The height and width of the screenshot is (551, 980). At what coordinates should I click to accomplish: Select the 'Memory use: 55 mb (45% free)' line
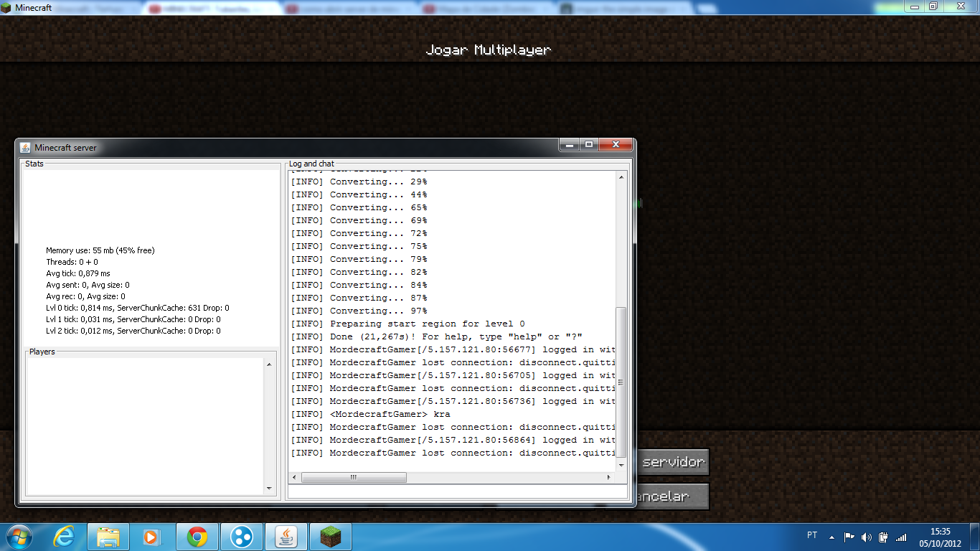tap(100, 250)
